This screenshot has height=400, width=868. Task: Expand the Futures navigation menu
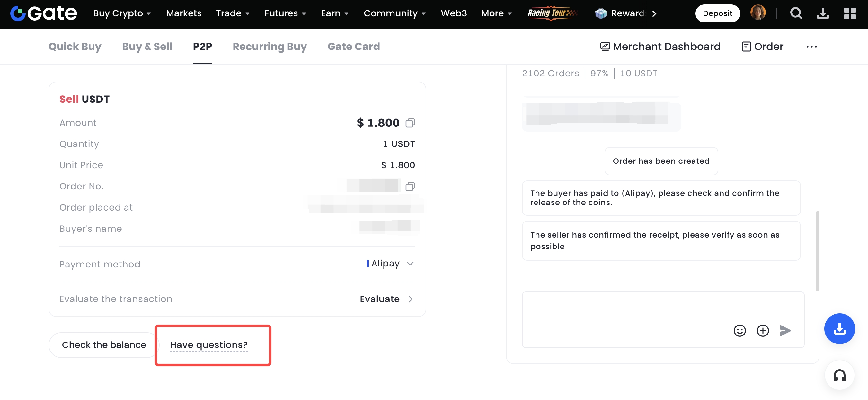pos(285,13)
